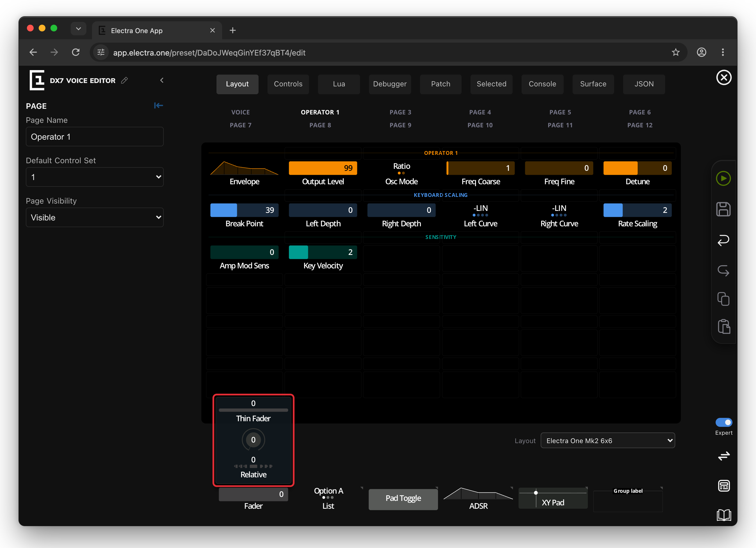Screen dimensions: 756x548
Task: Undo the last change with the return arrow
Action: tap(723, 240)
